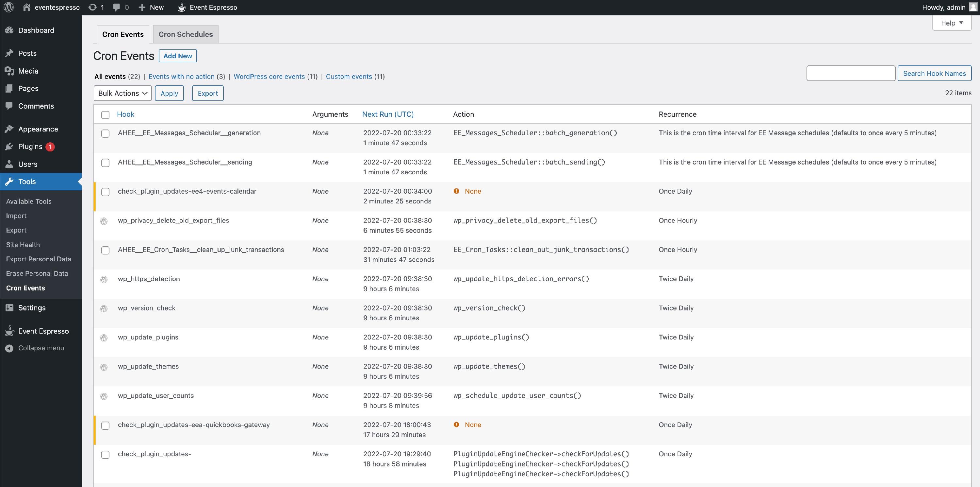Image resolution: width=980 pixels, height=487 pixels.
Task: Go to Dashboard in sidebar
Action: [x=36, y=30]
